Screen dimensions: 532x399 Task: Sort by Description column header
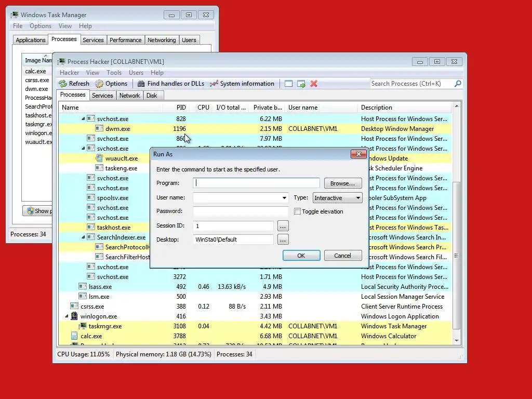coord(405,108)
